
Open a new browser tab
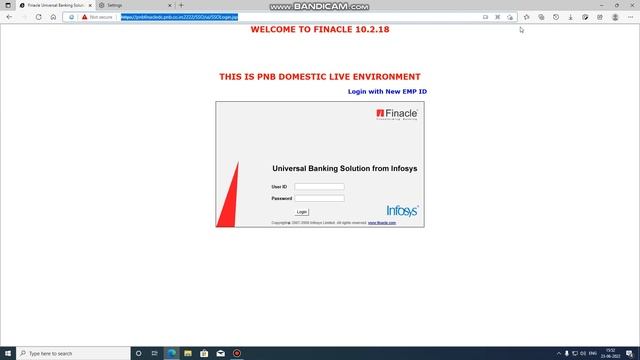coord(181,5)
